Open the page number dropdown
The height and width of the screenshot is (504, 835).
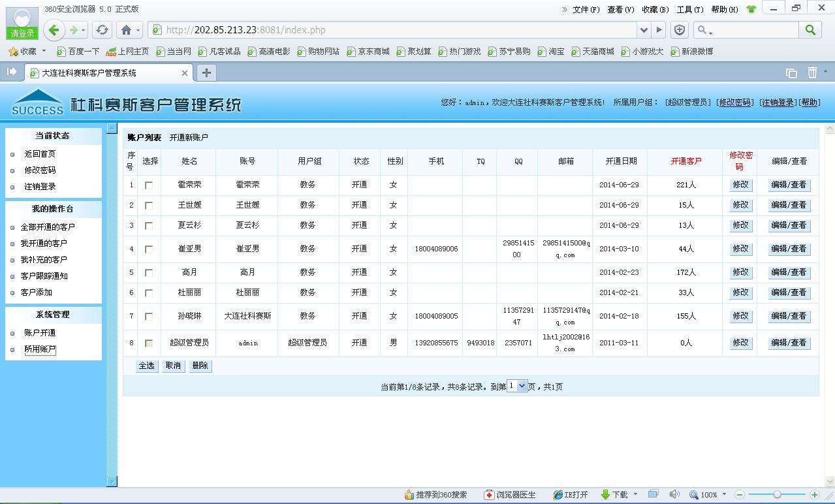point(517,386)
